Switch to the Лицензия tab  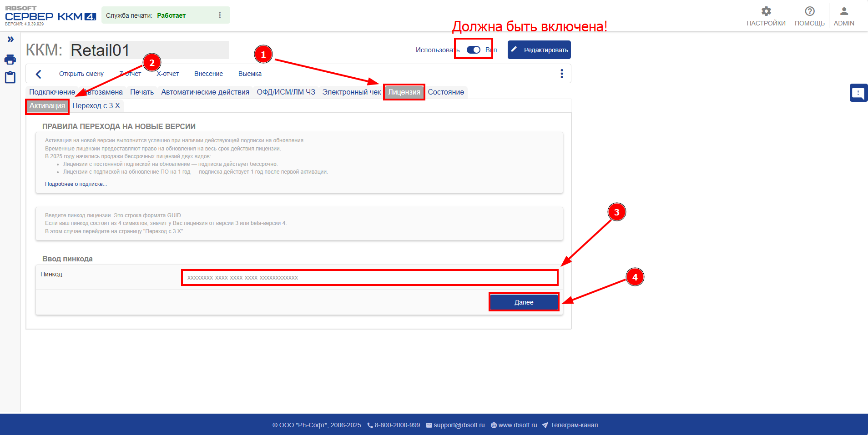[x=404, y=92]
